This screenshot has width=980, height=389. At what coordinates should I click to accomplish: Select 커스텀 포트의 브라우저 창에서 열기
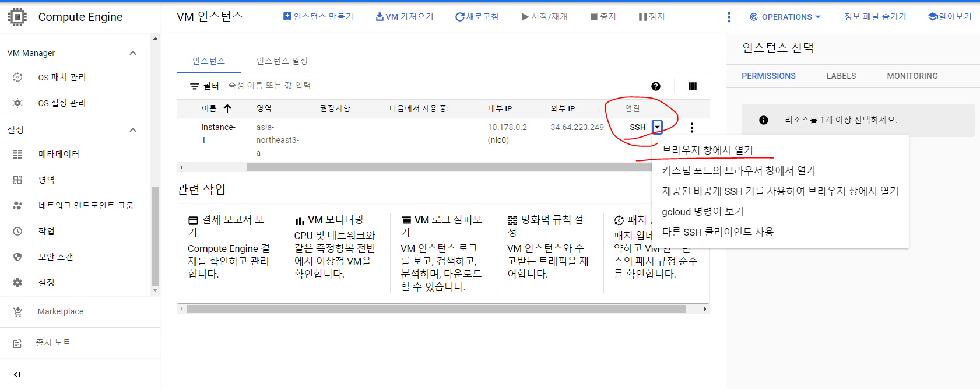click(780, 171)
